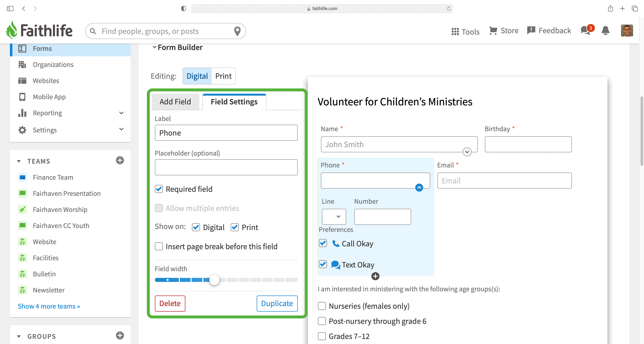
Task: Open the Store cart
Action: [x=504, y=31]
